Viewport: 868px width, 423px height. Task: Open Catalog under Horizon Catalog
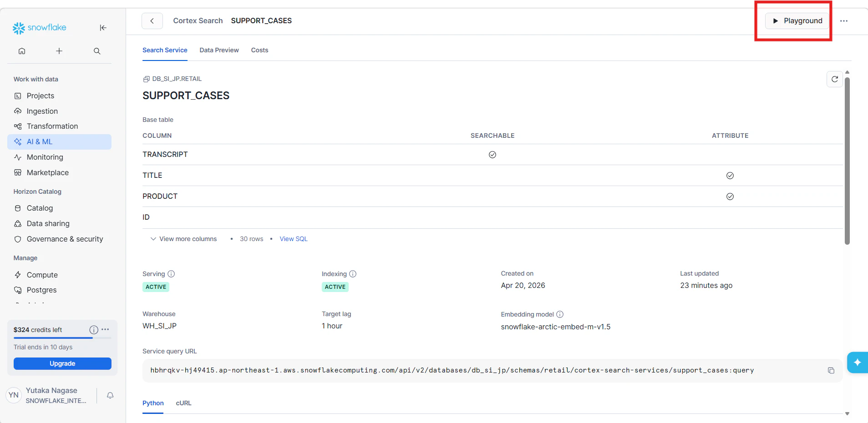point(60,208)
